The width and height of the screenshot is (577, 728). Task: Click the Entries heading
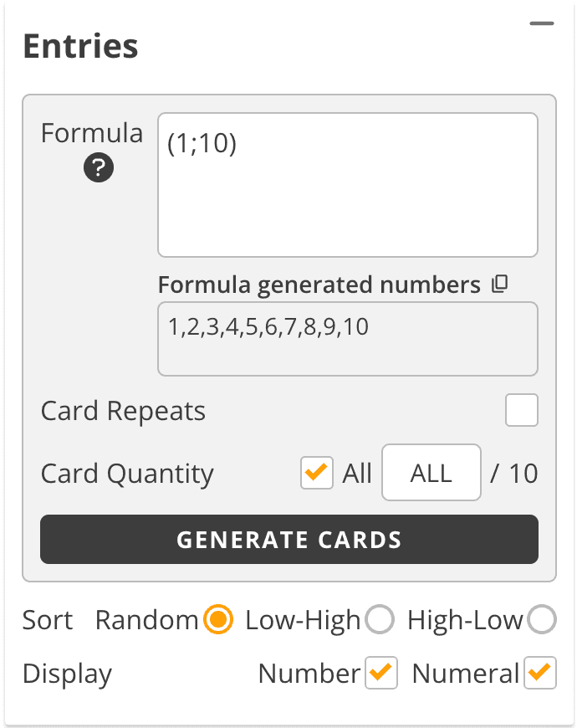point(81,46)
